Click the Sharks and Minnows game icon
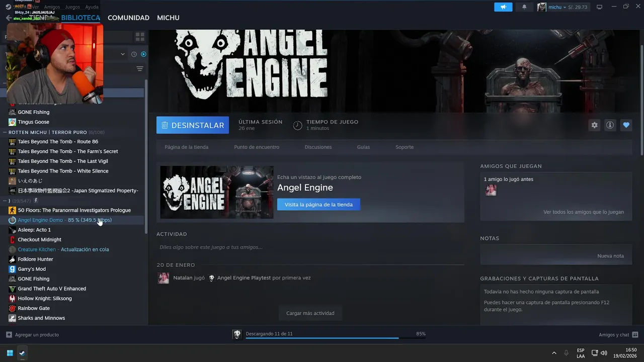644x362 pixels. click(12, 318)
